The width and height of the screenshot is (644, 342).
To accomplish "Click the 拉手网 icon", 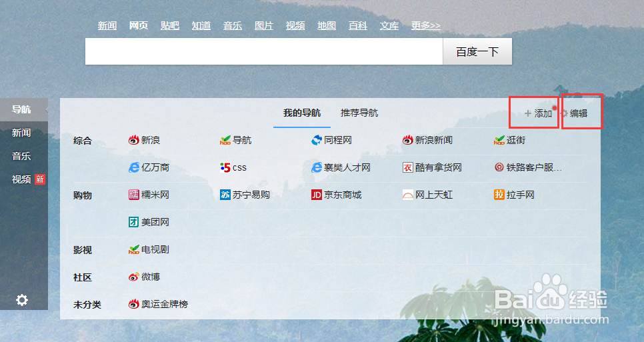I will 499,195.
